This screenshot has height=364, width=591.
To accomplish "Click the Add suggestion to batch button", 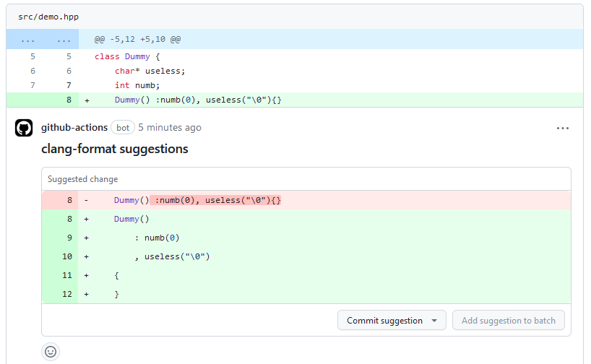I will (508, 321).
